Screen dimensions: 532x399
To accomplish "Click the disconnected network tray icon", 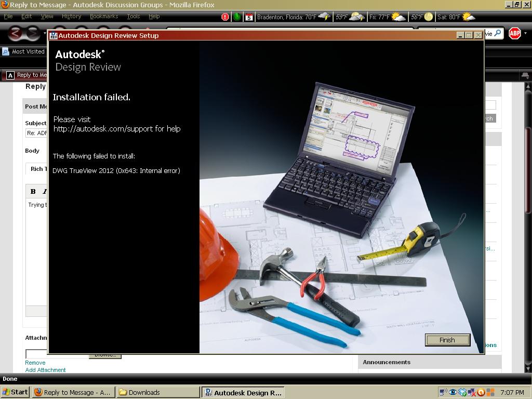I will pyautogui.click(x=472, y=393).
